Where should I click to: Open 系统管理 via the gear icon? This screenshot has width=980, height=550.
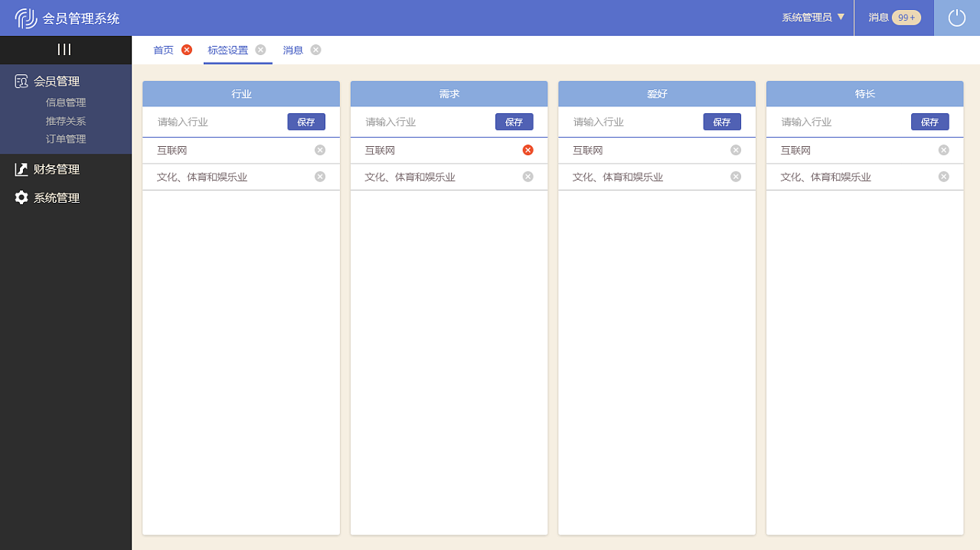20,197
